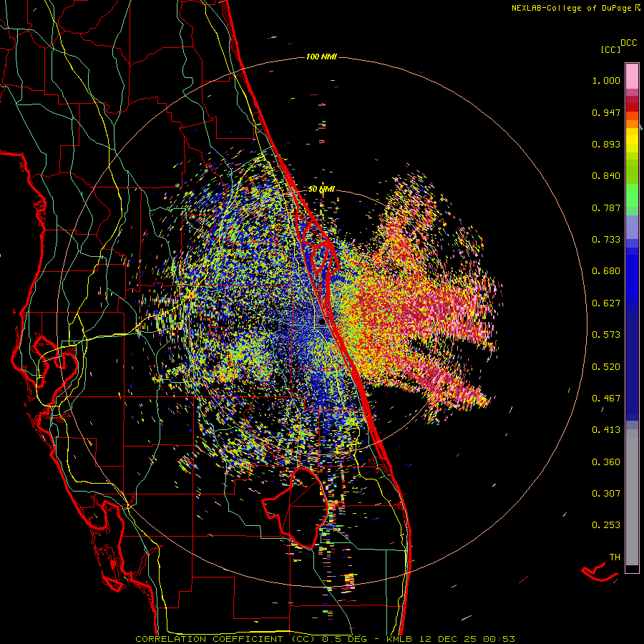The image size is (644, 644).
Task: Click the 0.680 scale value
Action: [x=606, y=271]
